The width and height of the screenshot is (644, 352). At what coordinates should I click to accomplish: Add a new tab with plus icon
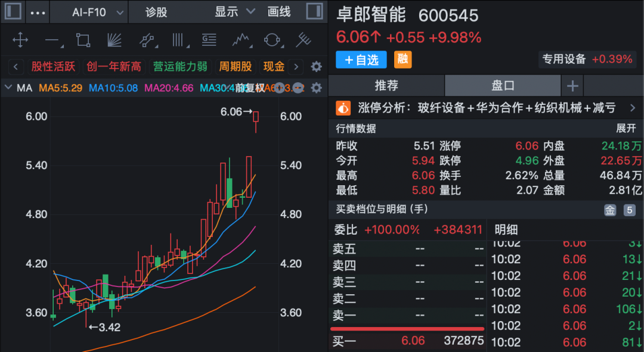coord(572,86)
